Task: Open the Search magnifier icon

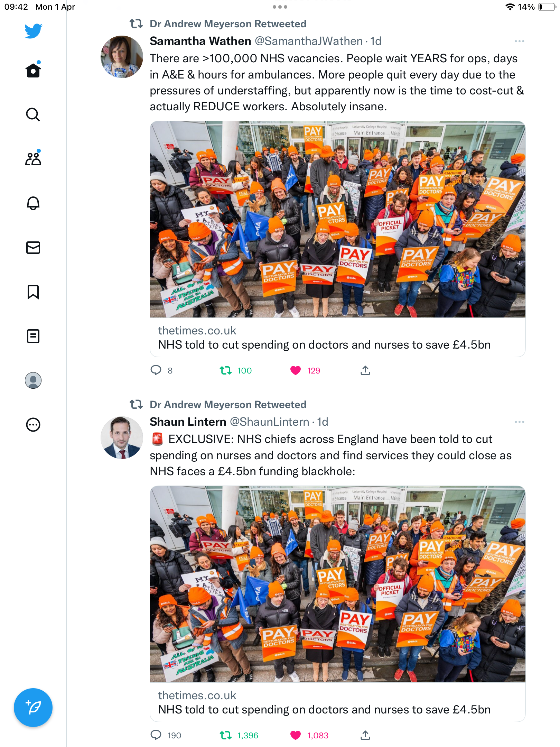Action: coord(33,114)
